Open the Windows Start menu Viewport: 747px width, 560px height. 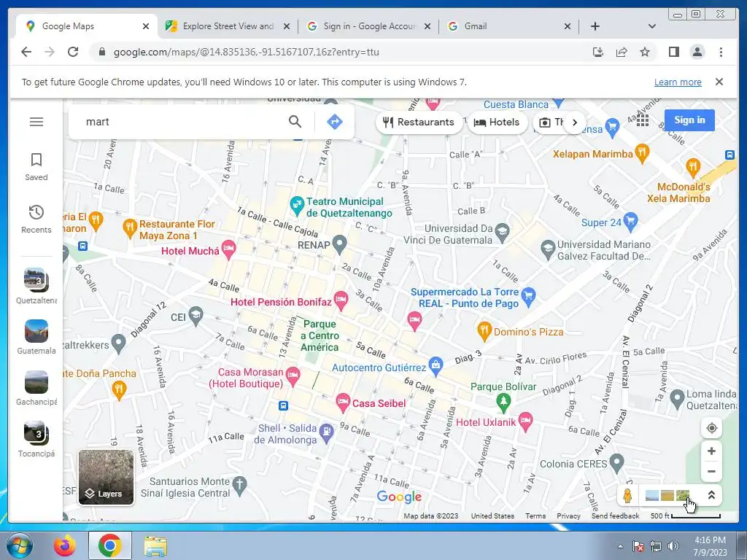19,545
